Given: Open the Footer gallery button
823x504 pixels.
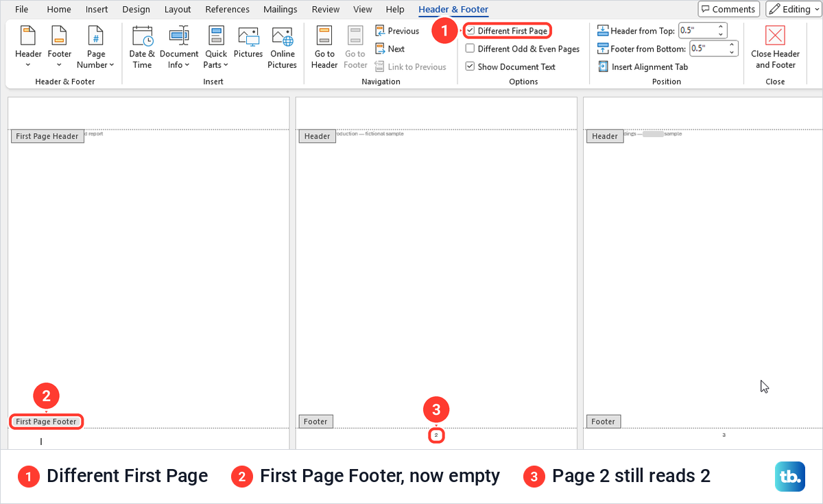Looking at the screenshot, I should 59,47.
